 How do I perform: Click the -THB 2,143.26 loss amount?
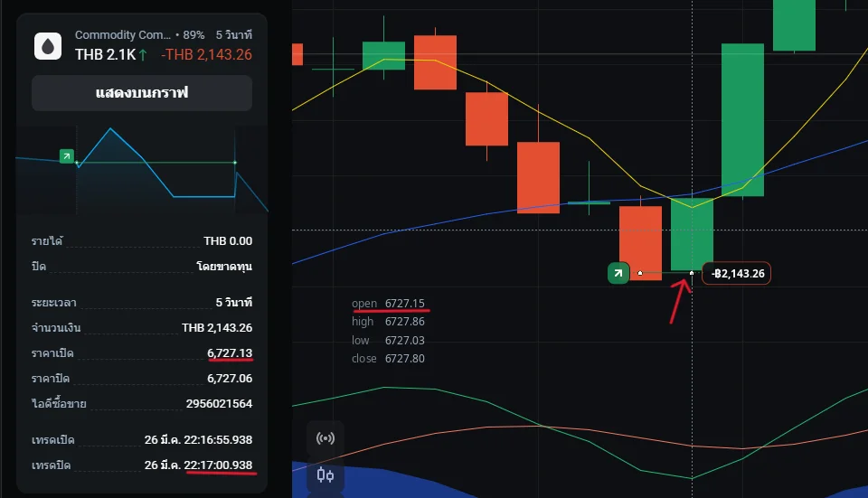(x=206, y=54)
